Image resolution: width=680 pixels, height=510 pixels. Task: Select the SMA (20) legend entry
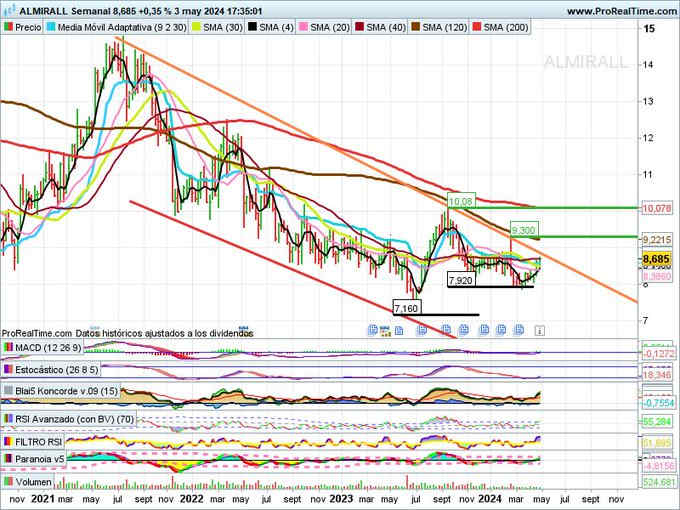click(x=324, y=27)
